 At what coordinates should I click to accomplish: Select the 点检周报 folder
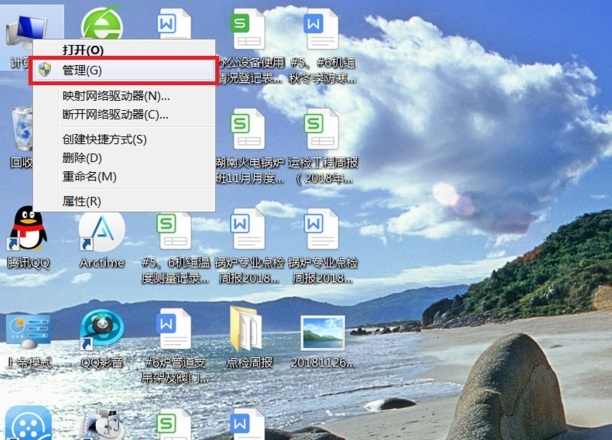247,329
